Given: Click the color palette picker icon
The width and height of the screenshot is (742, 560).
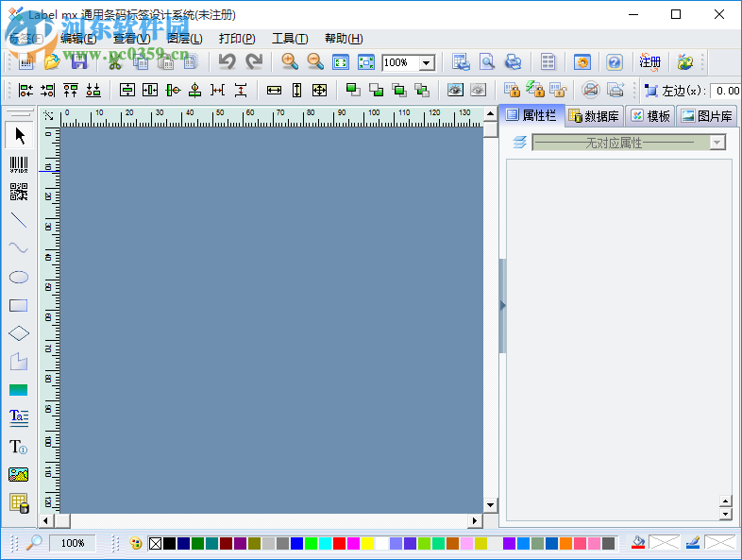Looking at the screenshot, I should [135, 543].
